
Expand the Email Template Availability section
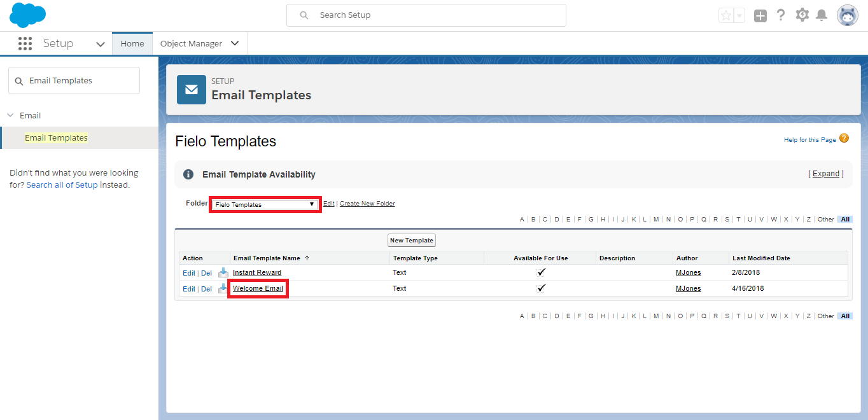(826, 174)
